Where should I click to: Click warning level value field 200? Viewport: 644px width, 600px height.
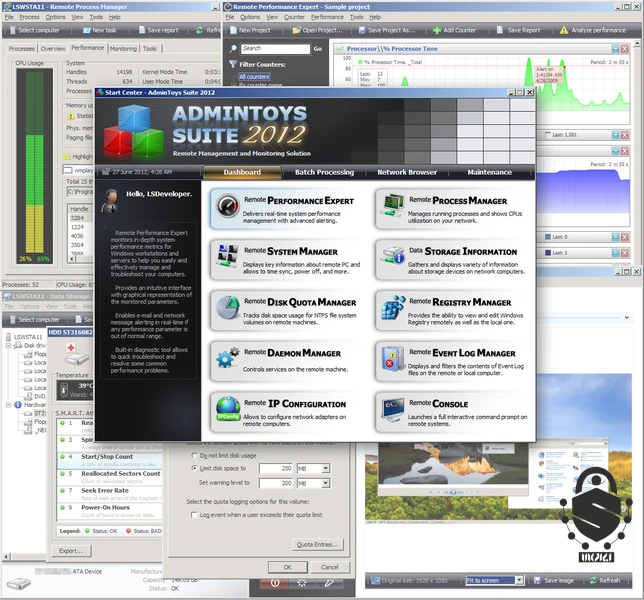(x=276, y=483)
